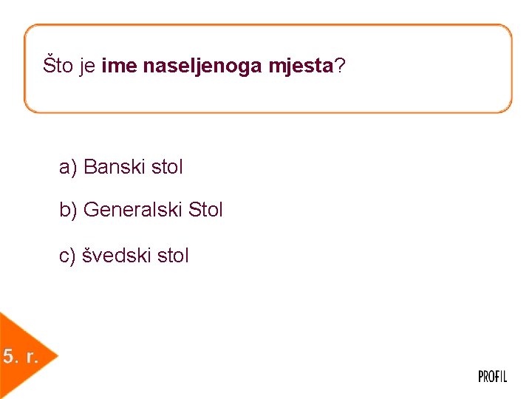532x399 pixels.
Task: Choose answer b) Generalski Stol
Action: 141,211
